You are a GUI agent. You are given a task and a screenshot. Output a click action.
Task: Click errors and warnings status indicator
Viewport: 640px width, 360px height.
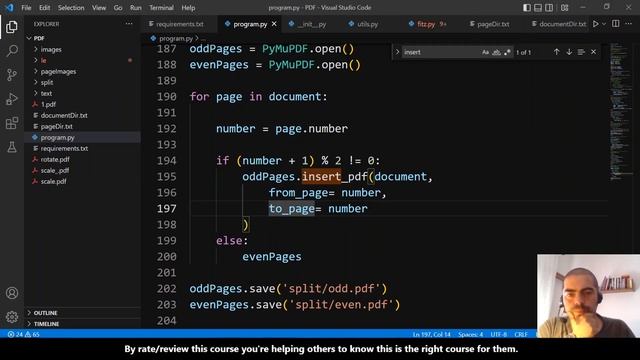point(24,334)
